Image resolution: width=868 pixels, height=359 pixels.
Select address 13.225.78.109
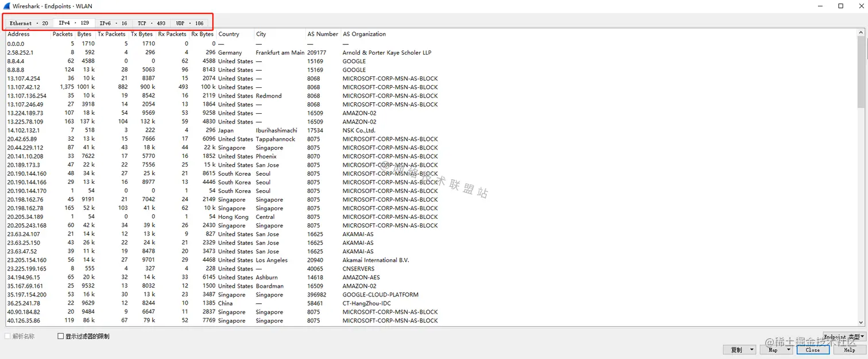tap(25, 122)
